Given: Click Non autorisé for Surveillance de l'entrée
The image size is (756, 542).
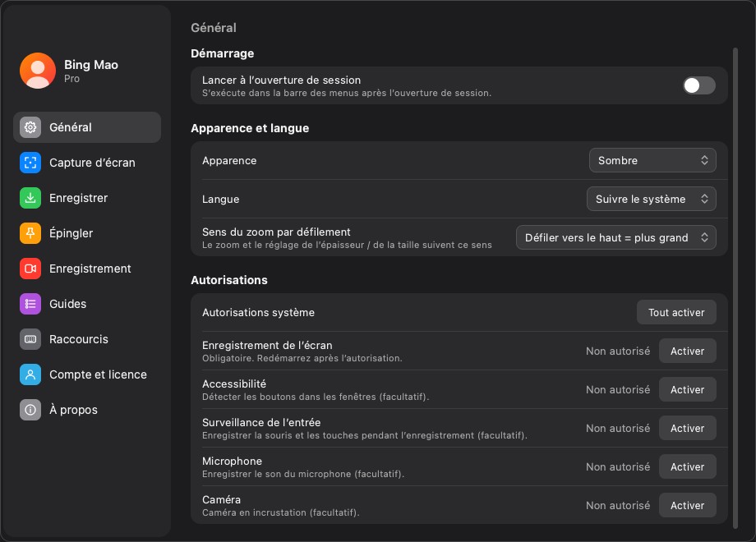Looking at the screenshot, I should tap(618, 429).
